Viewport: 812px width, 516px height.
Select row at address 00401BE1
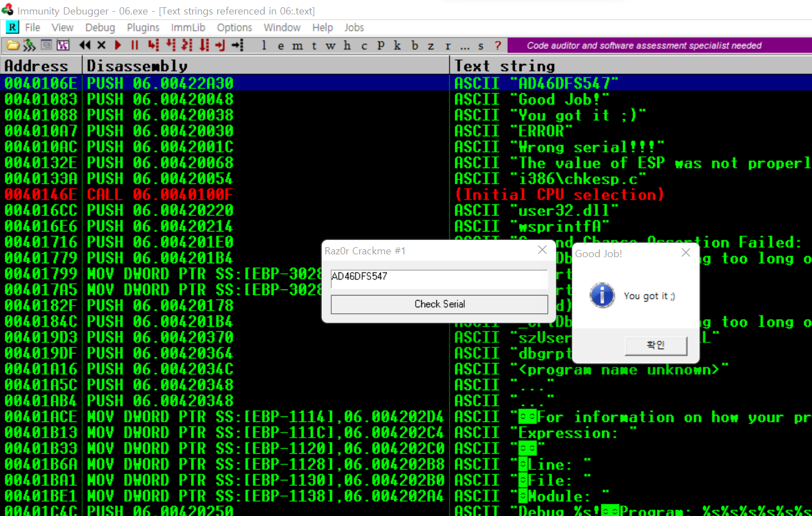(x=406, y=496)
